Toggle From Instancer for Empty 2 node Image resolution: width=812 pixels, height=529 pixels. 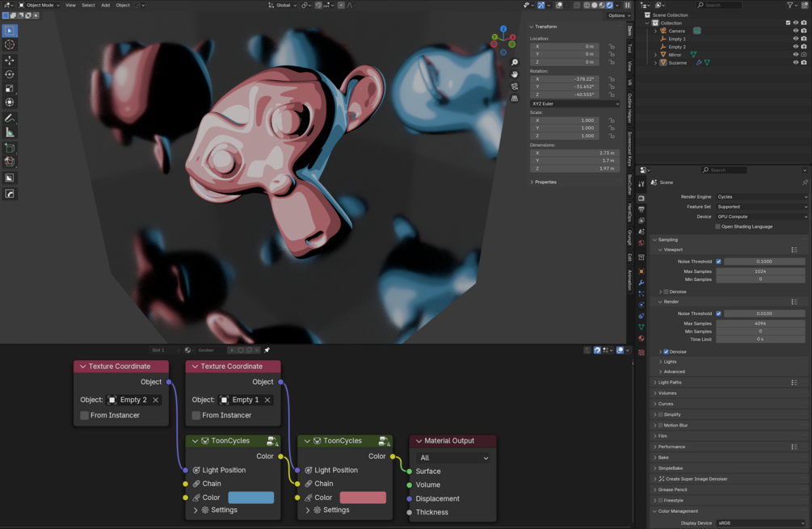coord(84,415)
